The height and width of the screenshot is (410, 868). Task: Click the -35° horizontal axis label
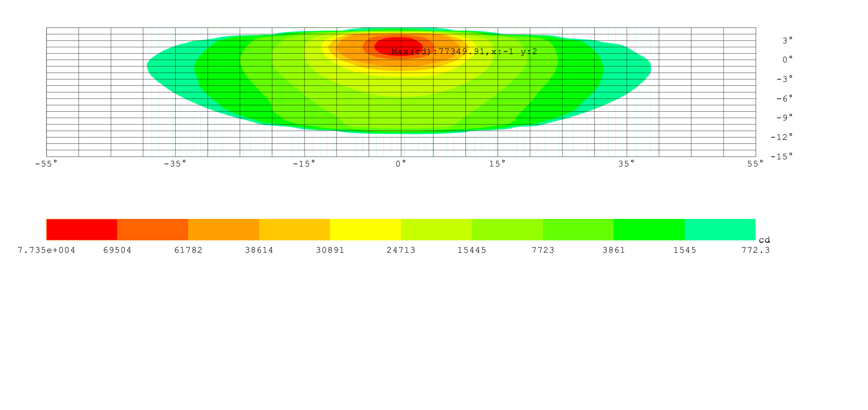tap(175, 164)
